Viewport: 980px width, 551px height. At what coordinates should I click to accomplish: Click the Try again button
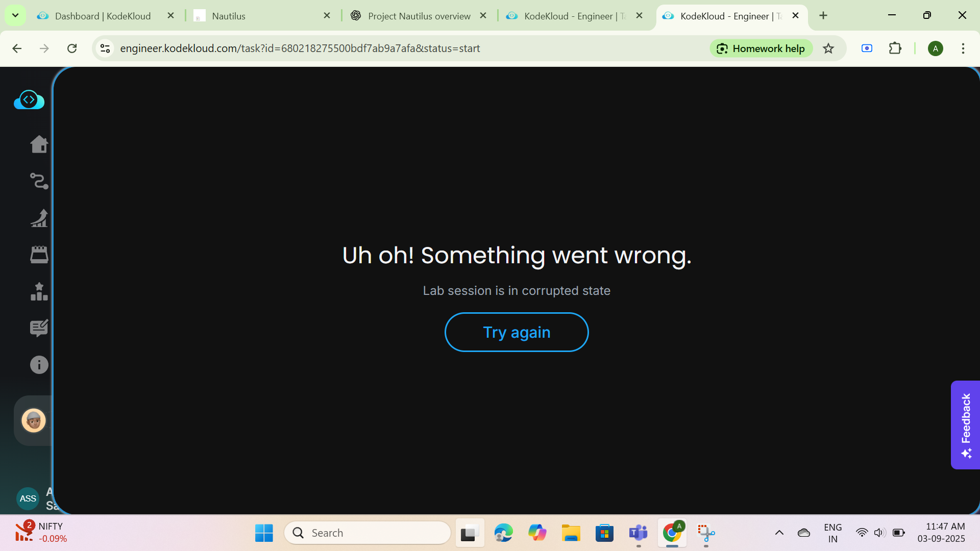(x=517, y=332)
